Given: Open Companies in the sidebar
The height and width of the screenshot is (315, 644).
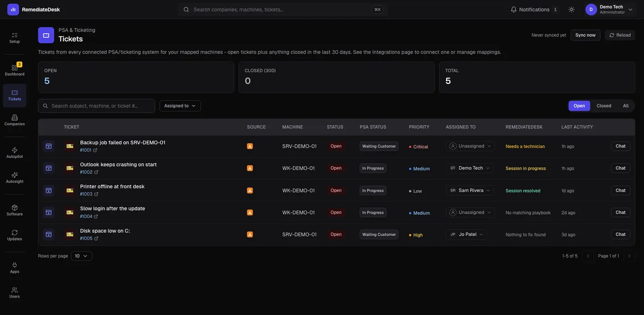Looking at the screenshot, I should 15,120.
